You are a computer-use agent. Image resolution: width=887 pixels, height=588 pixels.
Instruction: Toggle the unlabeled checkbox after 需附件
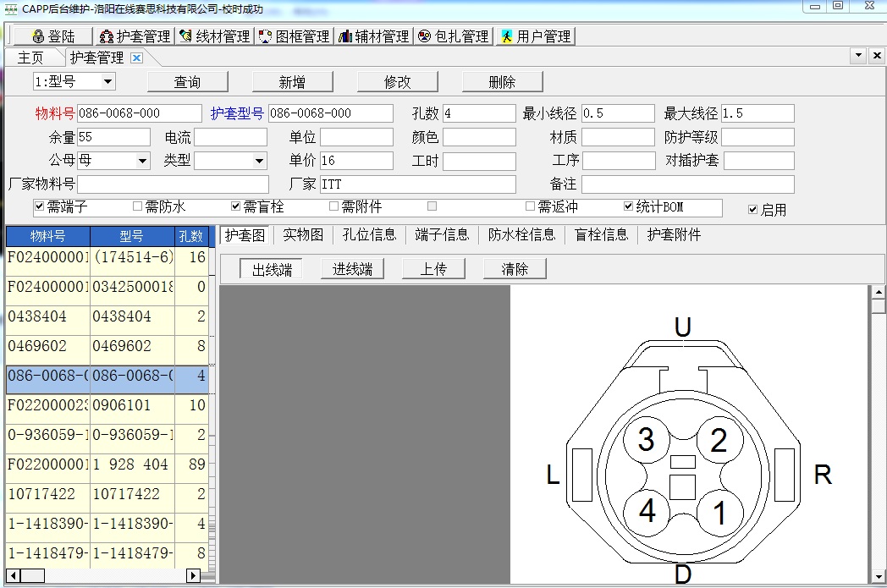(432, 206)
